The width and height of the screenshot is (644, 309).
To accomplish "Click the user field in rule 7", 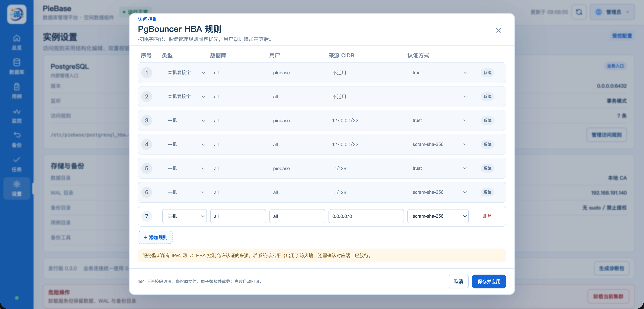I will (297, 216).
